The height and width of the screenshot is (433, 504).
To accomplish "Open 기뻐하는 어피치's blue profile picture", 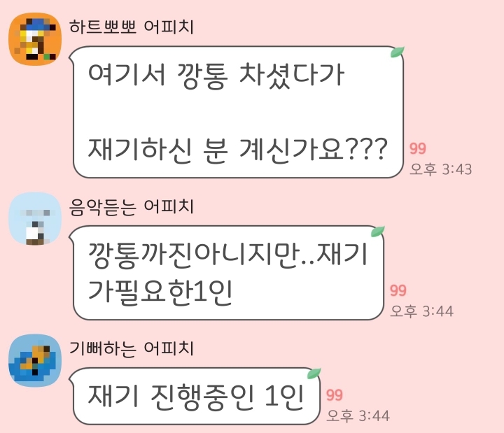I will 35,360.
